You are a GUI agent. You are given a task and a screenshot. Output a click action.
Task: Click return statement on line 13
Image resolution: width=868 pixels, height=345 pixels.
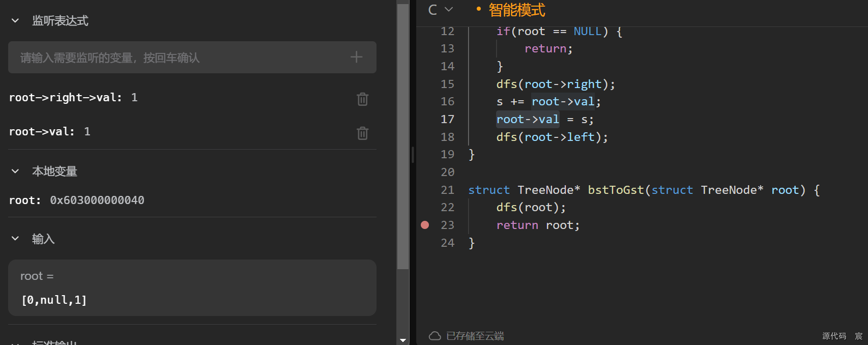tap(548, 49)
